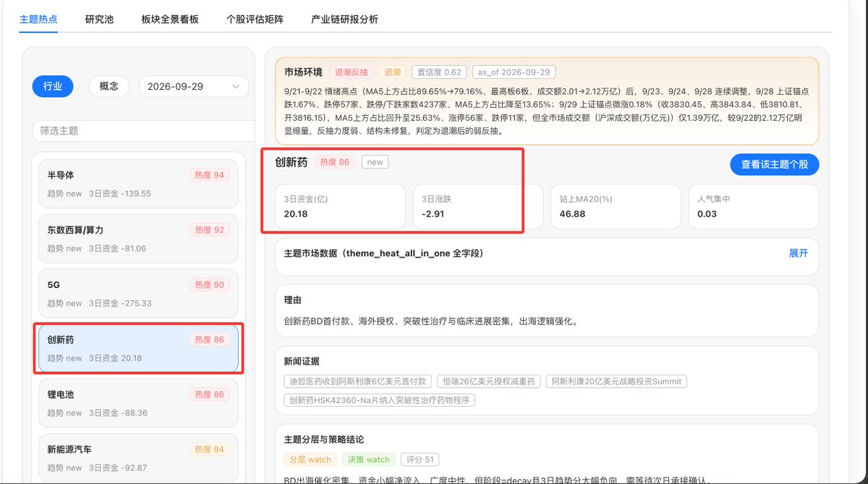Click the 热度 94 badge on 半导体
This screenshot has width=868, height=484.
(209, 175)
